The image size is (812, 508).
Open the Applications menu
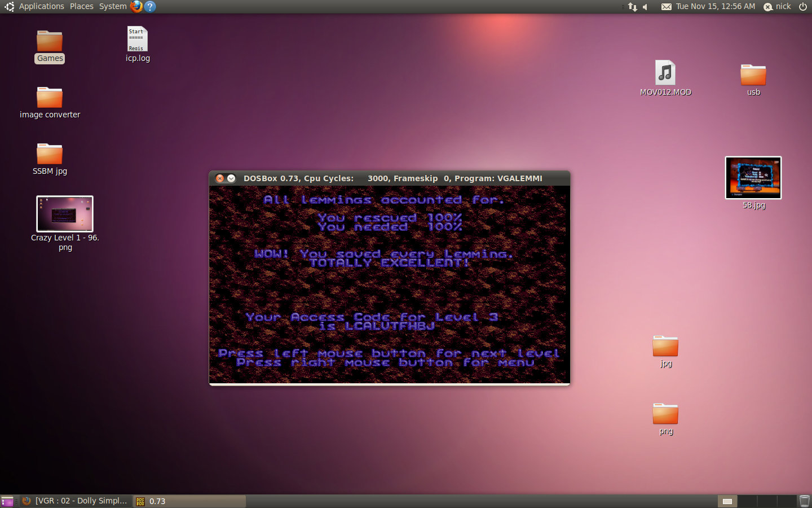(x=41, y=7)
